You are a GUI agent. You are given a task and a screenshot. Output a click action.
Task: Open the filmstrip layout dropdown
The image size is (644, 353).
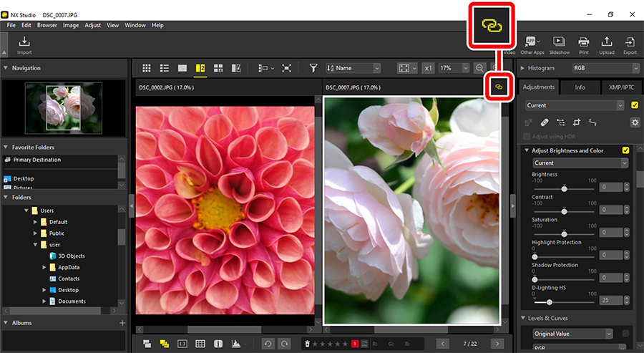(265, 68)
